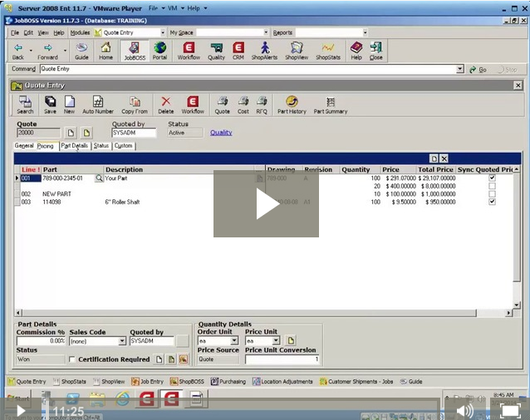Open Job Entry shortcut in bottom bar

(x=148, y=382)
